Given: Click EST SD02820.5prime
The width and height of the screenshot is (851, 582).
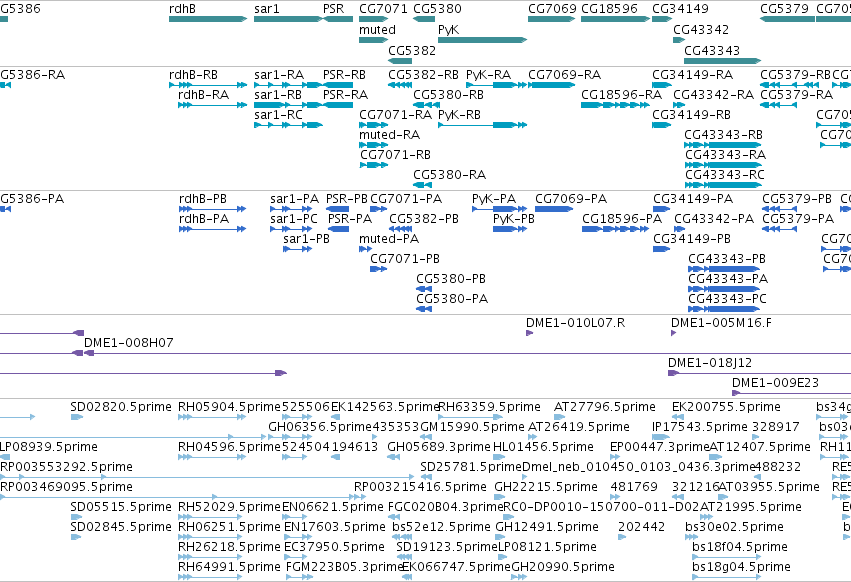Looking at the screenshot, I should pyautogui.click(x=121, y=407).
